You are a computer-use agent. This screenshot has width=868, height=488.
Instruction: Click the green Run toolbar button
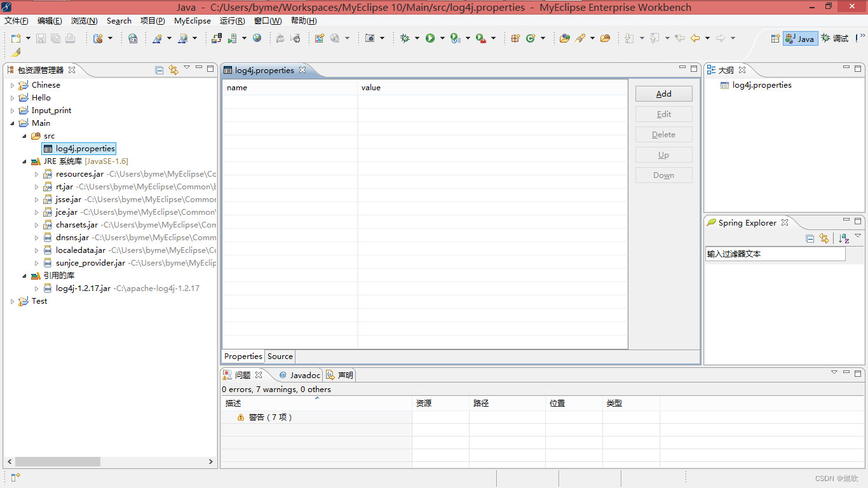[430, 38]
